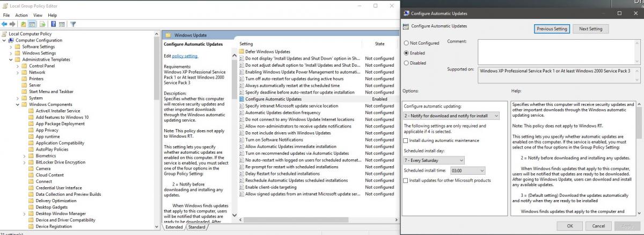Expand the Software Settings node
This screenshot has width=644, height=235.
coord(11,47)
